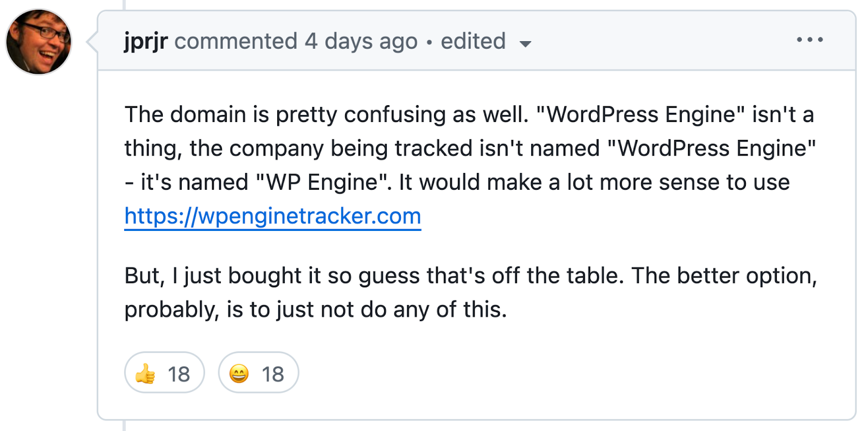Click the thumbs up emoji icon

tap(145, 374)
